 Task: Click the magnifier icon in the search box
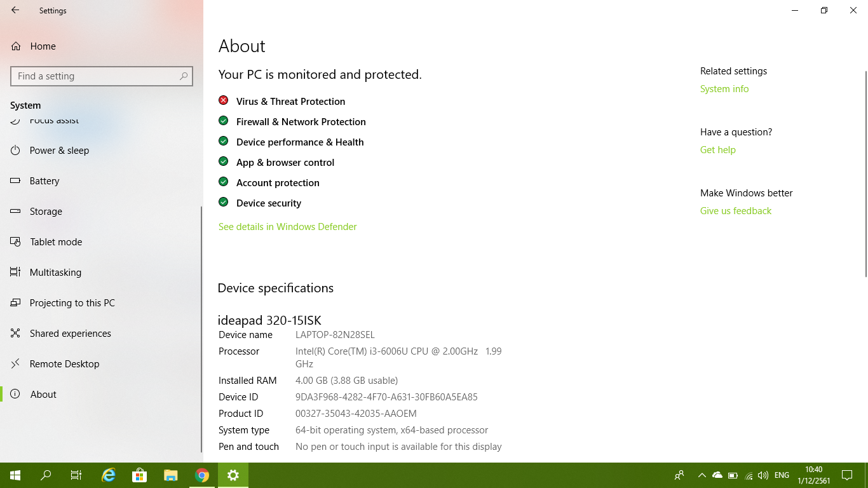click(184, 76)
